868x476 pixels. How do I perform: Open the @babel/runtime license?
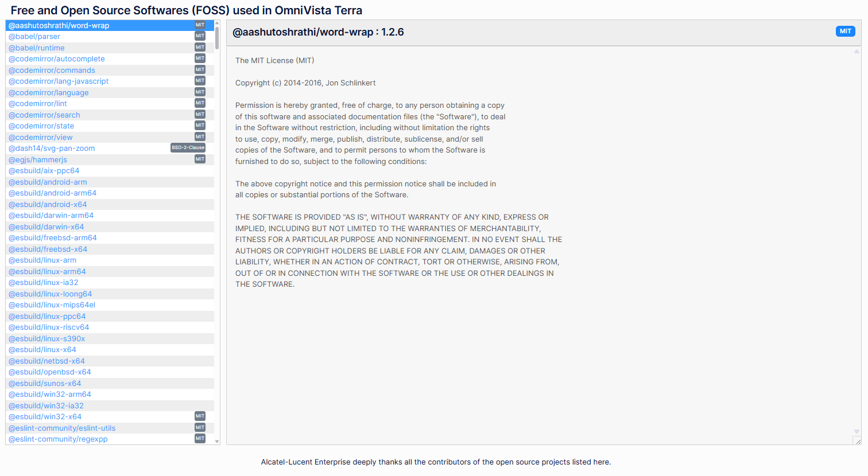[x=36, y=48]
